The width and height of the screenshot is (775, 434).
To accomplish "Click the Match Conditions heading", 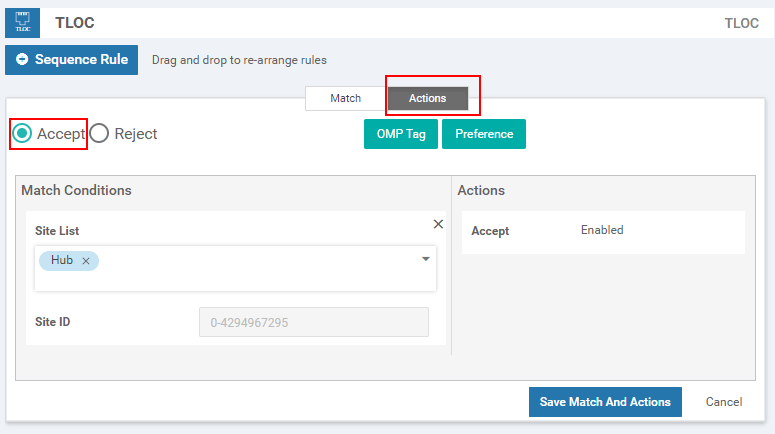I will point(76,190).
